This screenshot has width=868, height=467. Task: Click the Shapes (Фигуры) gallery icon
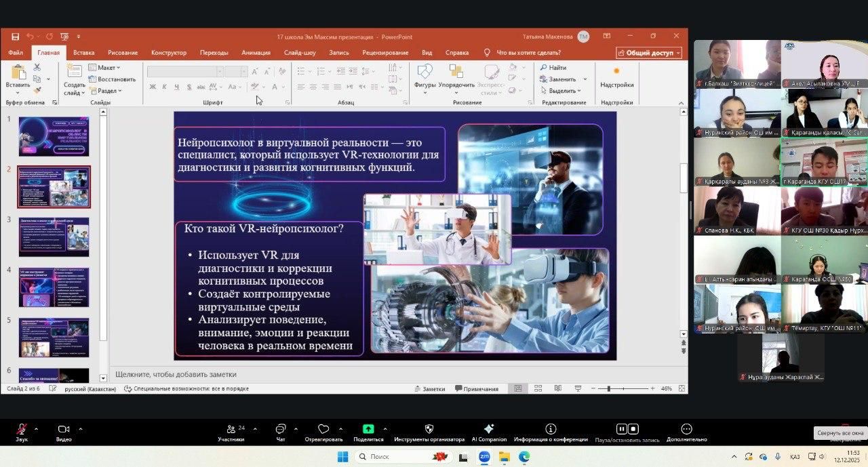[x=425, y=72]
